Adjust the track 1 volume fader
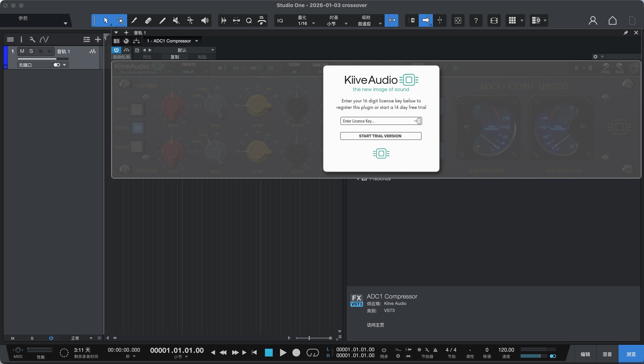The image size is (644, 364). [55, 59]
